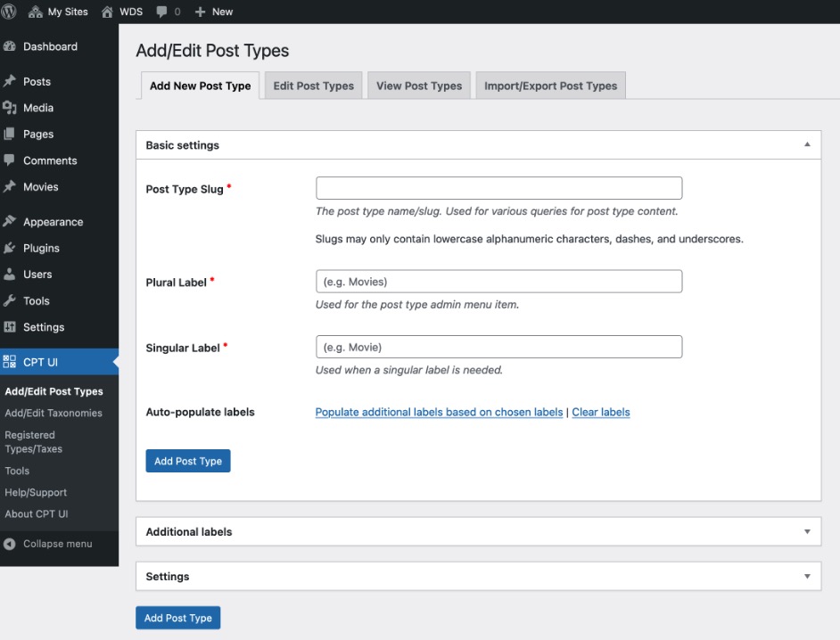Click the WDS home icon

107,12
